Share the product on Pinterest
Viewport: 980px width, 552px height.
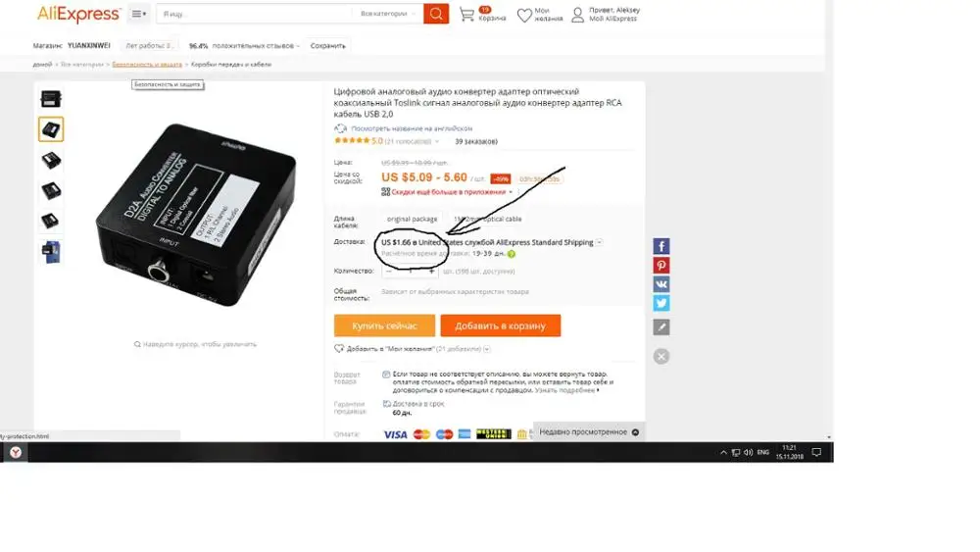(661, 265)
